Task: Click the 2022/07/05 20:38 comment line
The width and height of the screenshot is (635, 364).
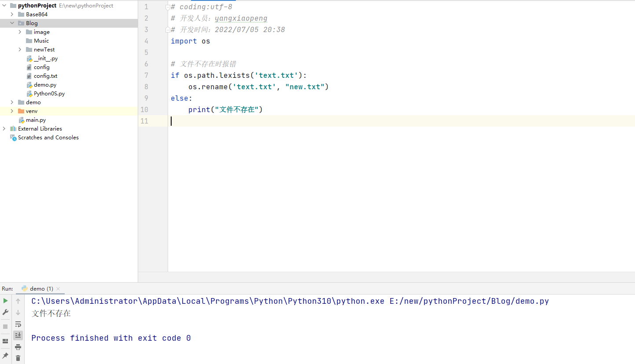Action: coord(228,30)
